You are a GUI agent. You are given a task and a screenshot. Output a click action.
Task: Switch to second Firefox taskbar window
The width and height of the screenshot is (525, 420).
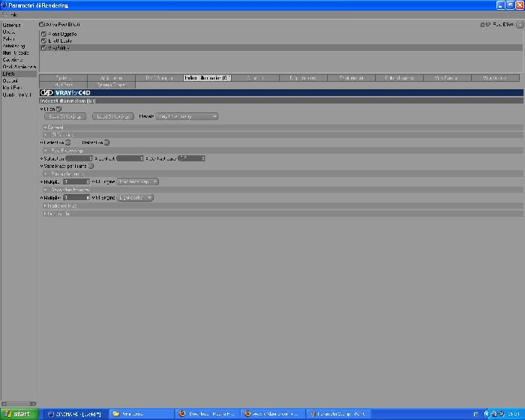pos(272,414)
